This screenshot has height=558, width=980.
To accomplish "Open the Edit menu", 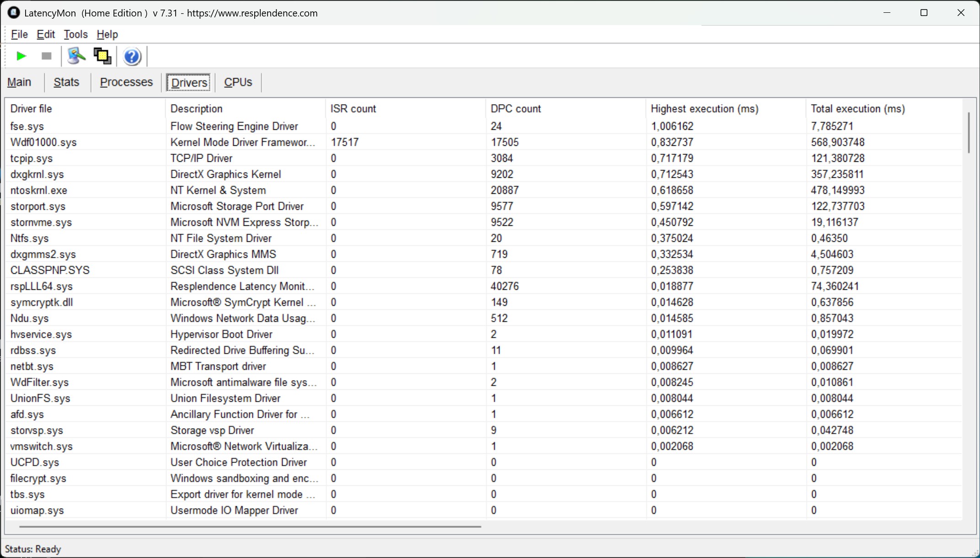I will (x=46, y=34).
